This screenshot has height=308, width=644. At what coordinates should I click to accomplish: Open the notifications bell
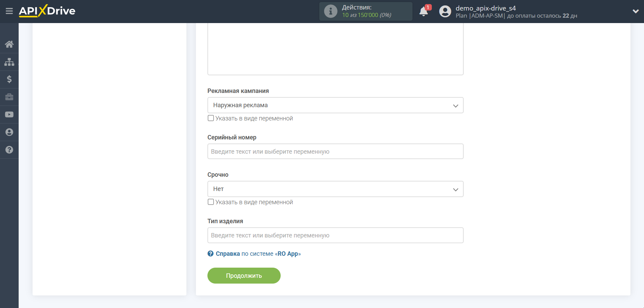[423, 12]
